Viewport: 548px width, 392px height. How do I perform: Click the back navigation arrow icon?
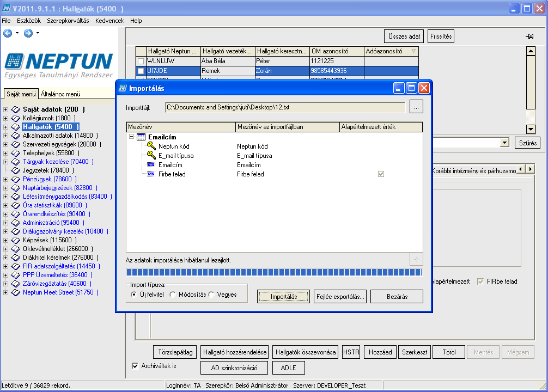coord(8,33)
